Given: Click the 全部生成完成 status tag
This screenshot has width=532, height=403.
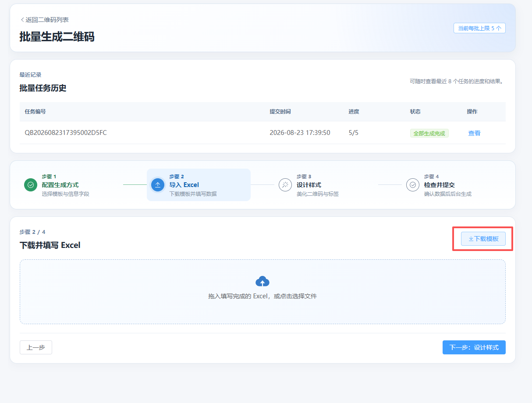Looking at the screenshot, I should coord(429,133).
